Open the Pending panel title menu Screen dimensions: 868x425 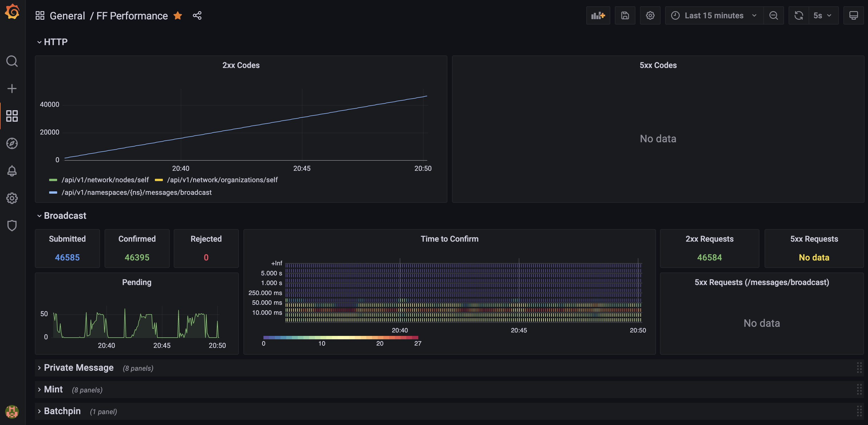137,282
